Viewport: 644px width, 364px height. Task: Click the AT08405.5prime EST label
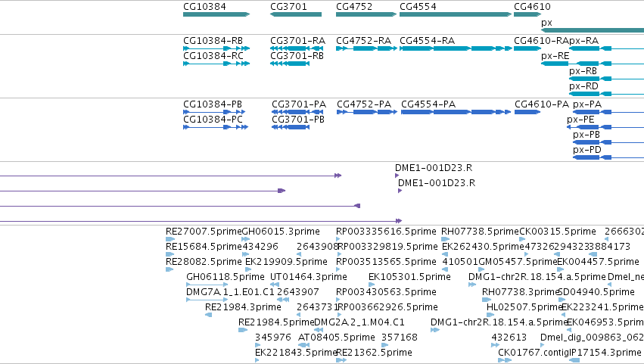(336, 338)
